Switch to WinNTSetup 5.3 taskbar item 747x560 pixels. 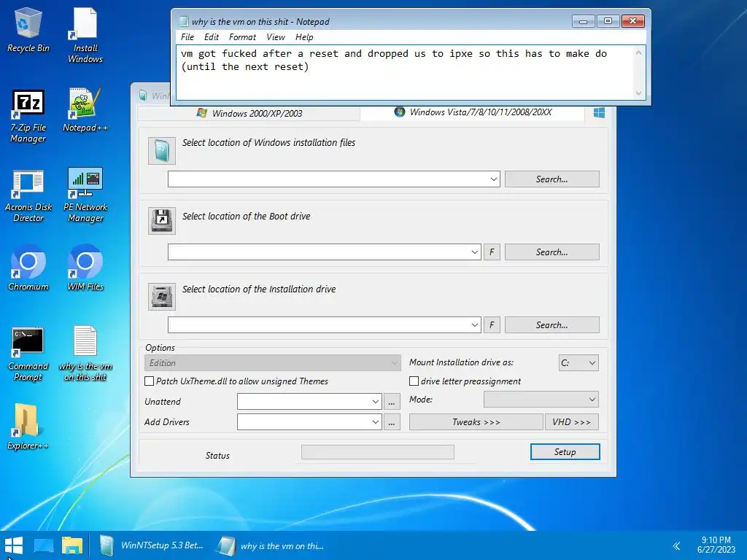click(152, 545)
